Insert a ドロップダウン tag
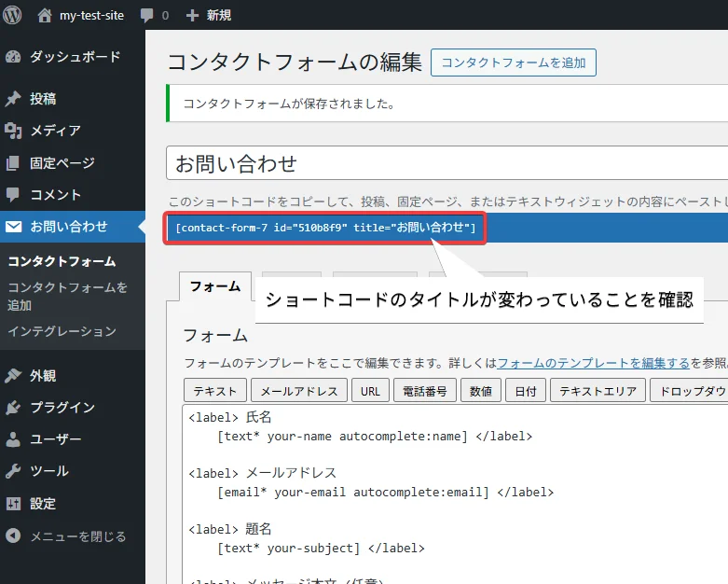The height and width of the screenshot is (584, 728). pos(689,391)
